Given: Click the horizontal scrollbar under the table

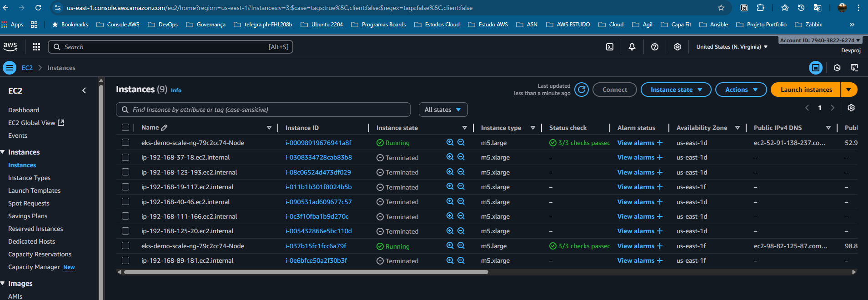Looking at the screenshot, I should (x=306, y=272).
